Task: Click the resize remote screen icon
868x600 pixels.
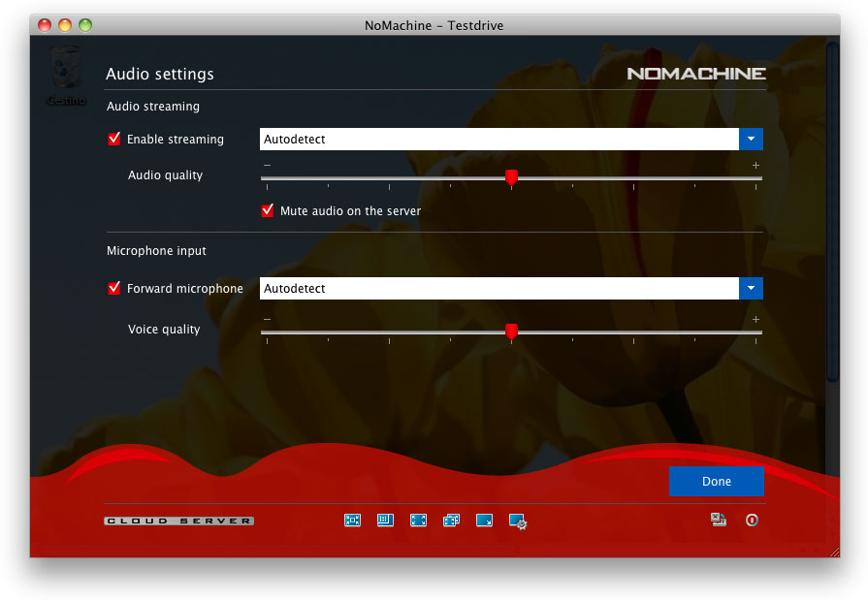Action: click(385, 521)
